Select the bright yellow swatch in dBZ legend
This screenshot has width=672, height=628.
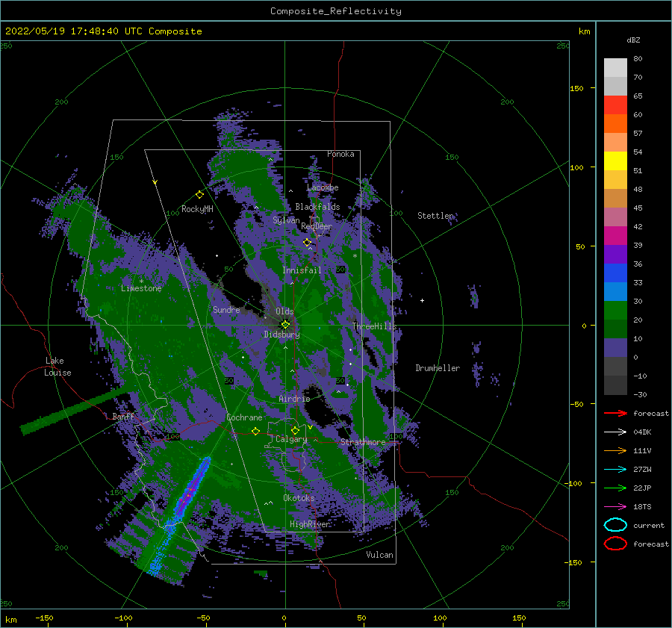tap(615, 161)
